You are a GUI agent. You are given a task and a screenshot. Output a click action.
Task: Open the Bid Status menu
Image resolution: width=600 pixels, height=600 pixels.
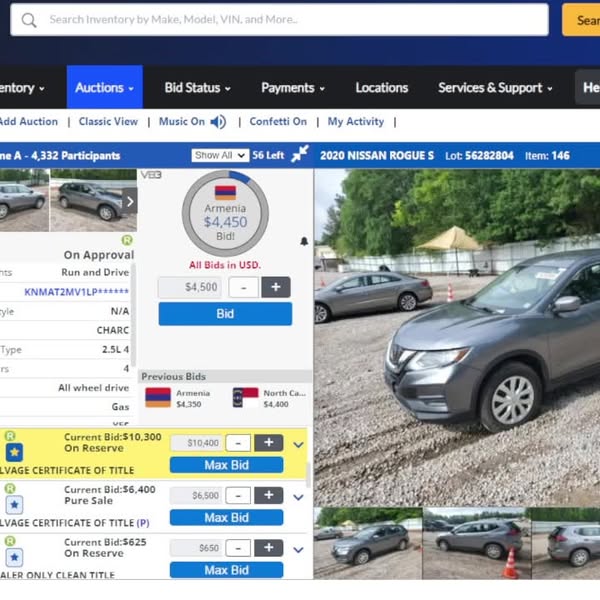(197, 88)
